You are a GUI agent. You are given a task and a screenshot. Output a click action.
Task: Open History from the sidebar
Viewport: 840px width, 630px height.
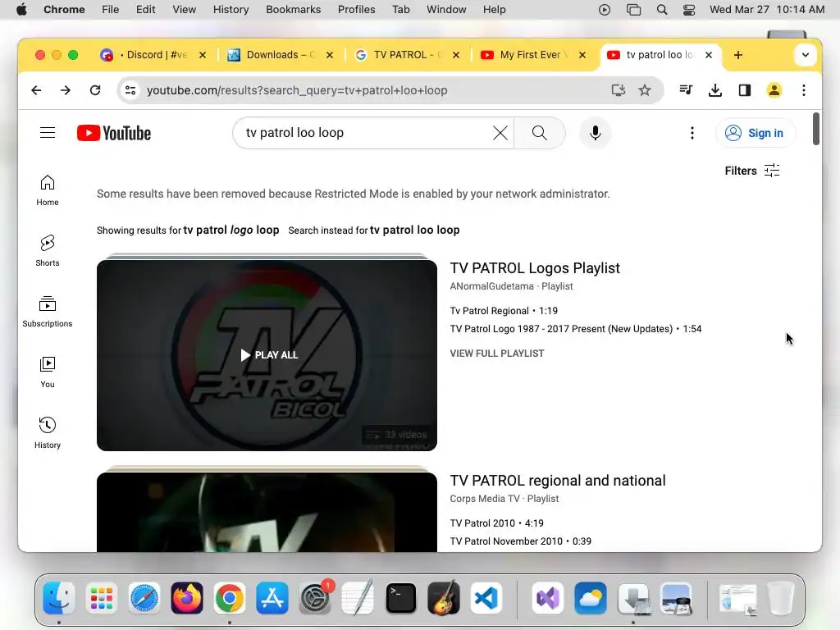click(x=48, y=433)
